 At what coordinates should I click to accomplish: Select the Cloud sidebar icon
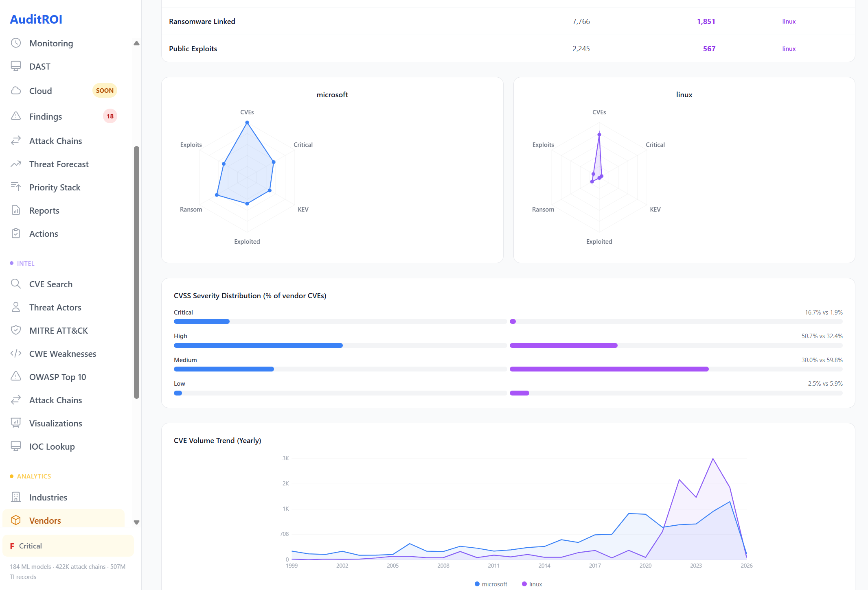[x=16, y=90]
